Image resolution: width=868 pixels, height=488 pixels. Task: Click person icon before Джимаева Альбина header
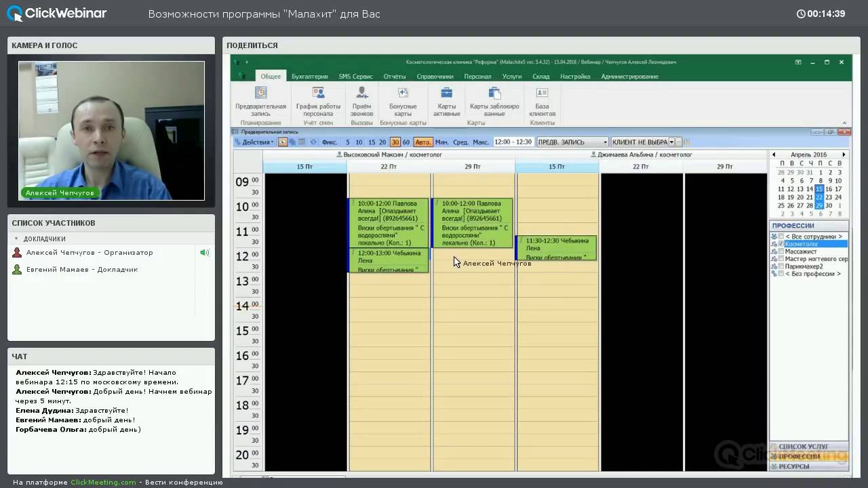(x=593, y=155)
